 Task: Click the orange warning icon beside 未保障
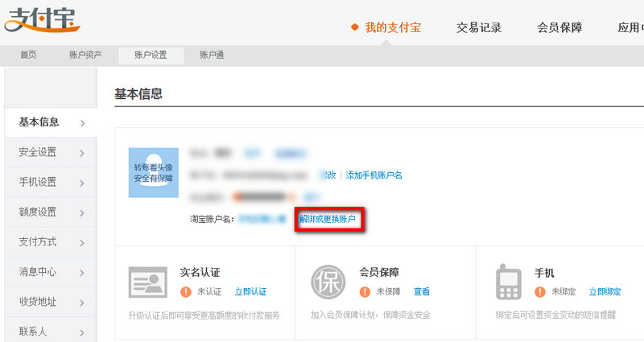[365, 291]
